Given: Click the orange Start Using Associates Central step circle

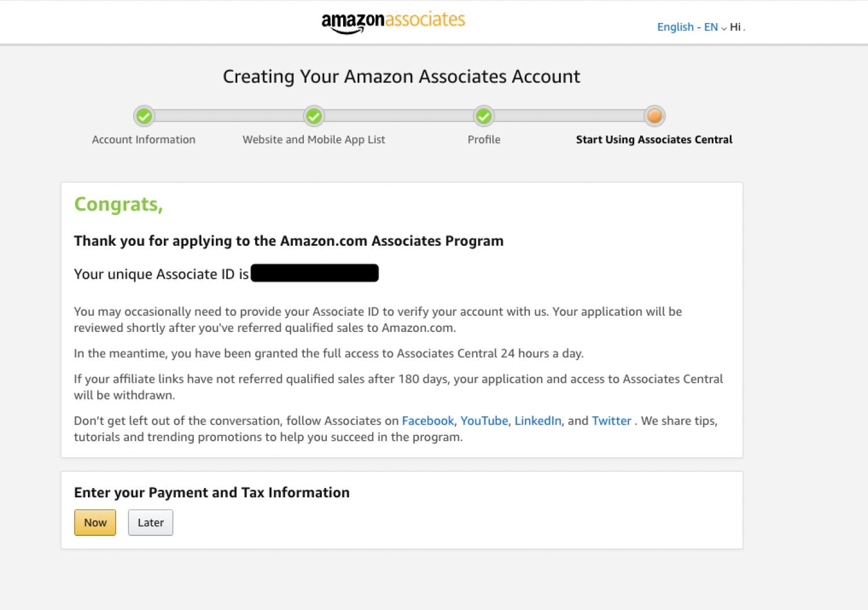Looking at the screenshot, I should click(654, 116).
